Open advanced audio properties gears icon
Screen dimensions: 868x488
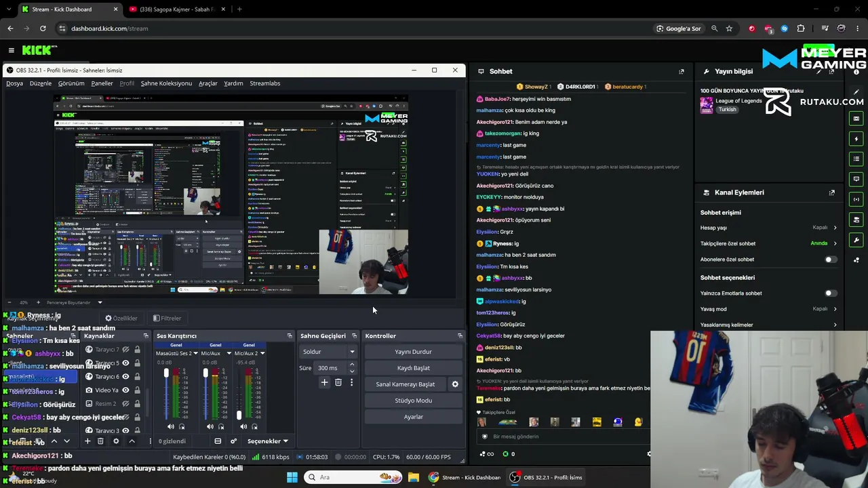pyautogui.click(x=233, y=441)
